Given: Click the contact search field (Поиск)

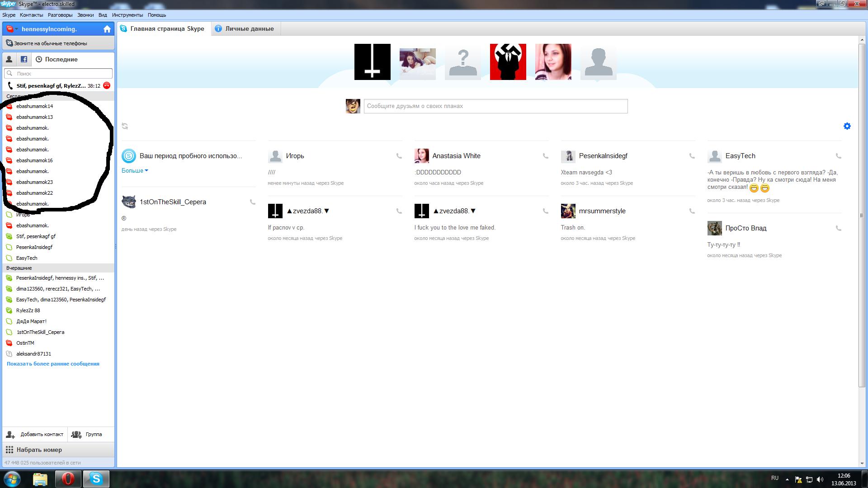Looking at the screenshot, I should pos(58,73).
